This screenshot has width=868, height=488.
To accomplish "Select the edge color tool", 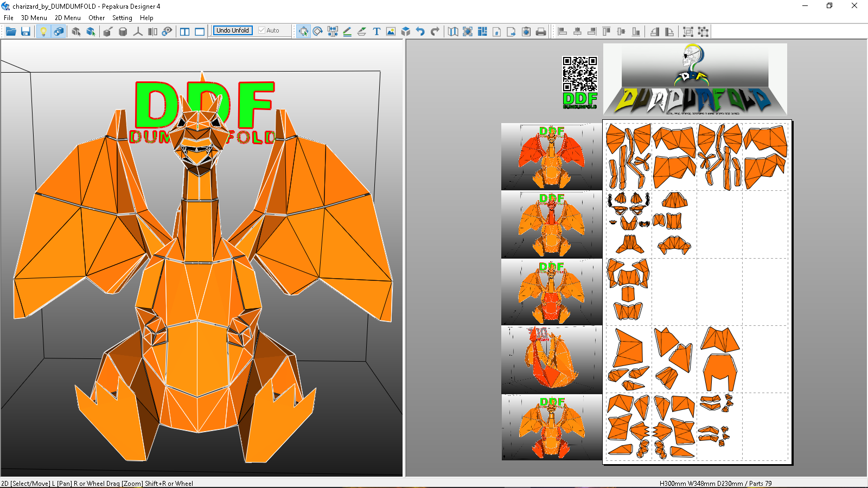I will pyautogui.click(x=362, y=31).
